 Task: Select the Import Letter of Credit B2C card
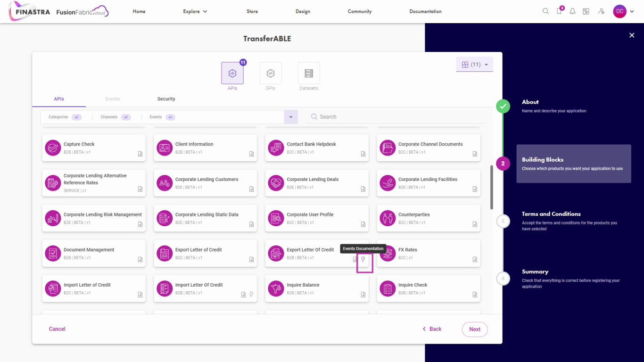(x=94, y=288)
